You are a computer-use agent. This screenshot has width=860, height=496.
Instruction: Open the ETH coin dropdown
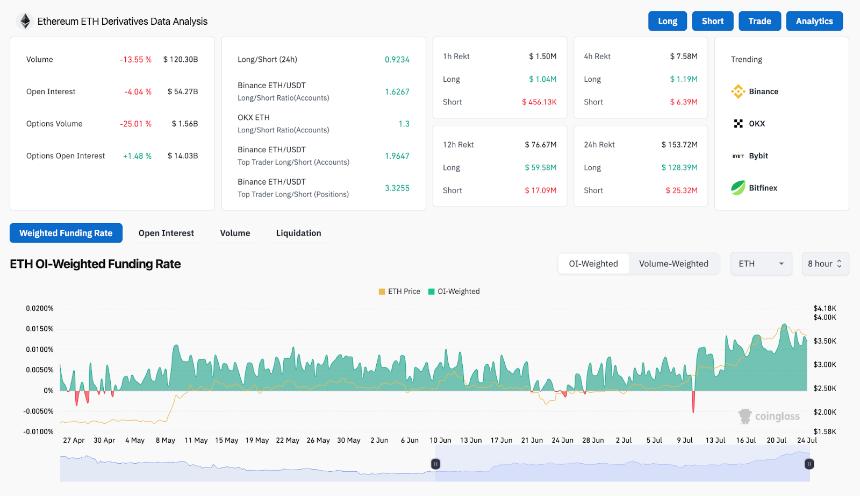[x=761, y=264]
